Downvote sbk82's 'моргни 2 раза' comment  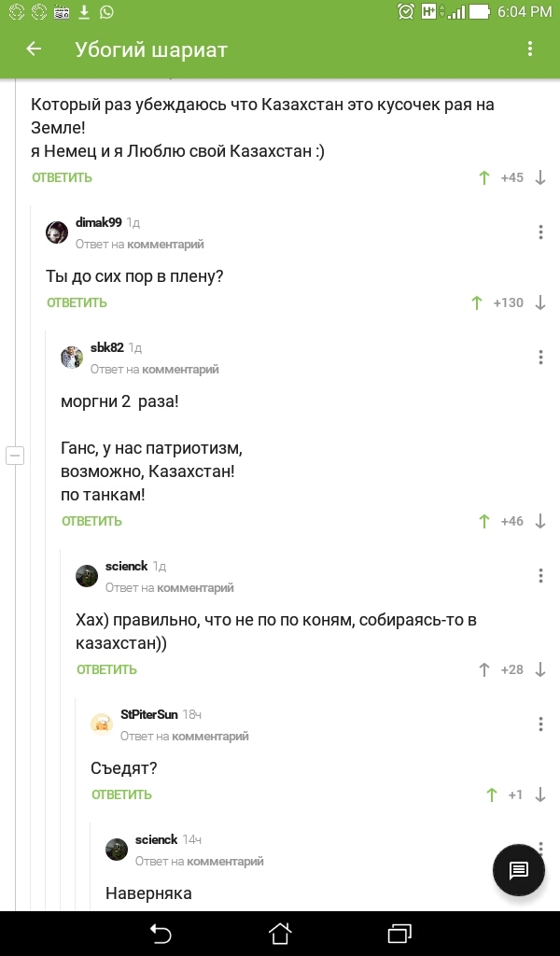[x=539, y=521]
